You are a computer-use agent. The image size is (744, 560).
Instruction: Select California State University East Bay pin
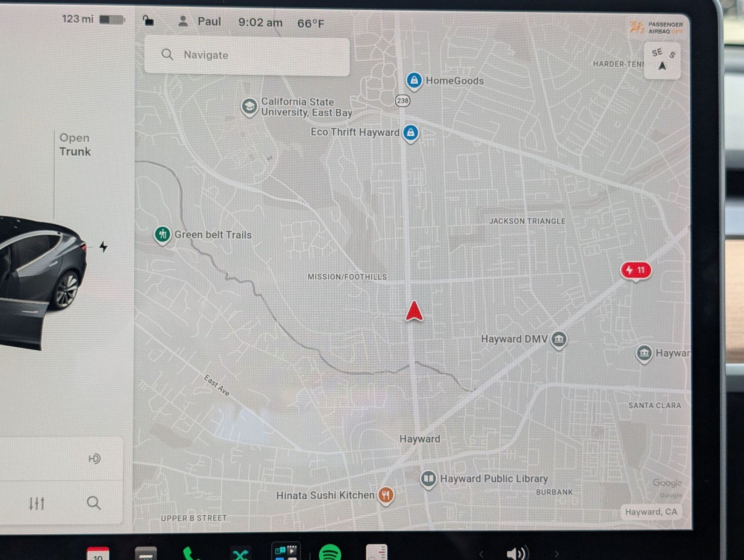click(x=249, y=107)
